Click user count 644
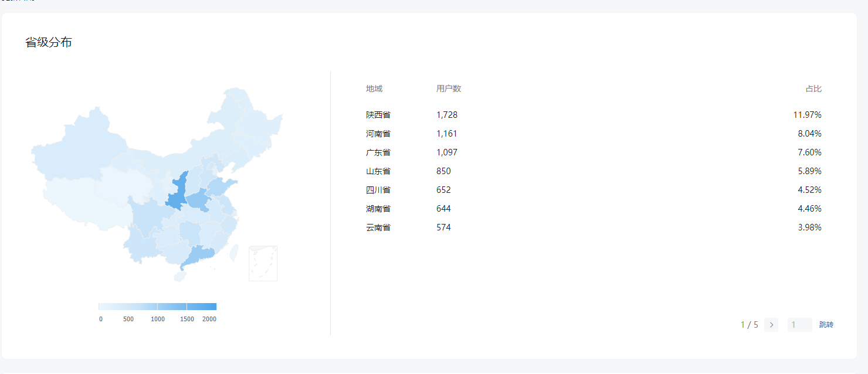The image size is (868, 374). [x=444, y=209]
